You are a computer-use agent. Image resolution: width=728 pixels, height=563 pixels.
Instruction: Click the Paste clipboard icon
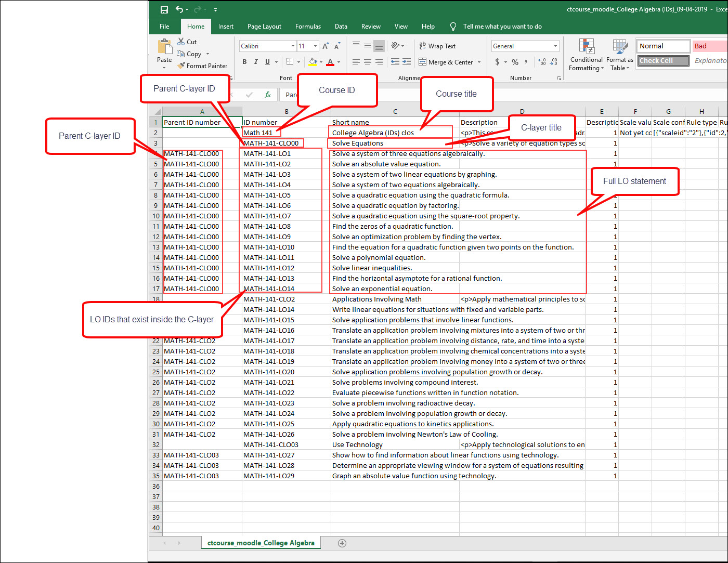click(164, 48)
